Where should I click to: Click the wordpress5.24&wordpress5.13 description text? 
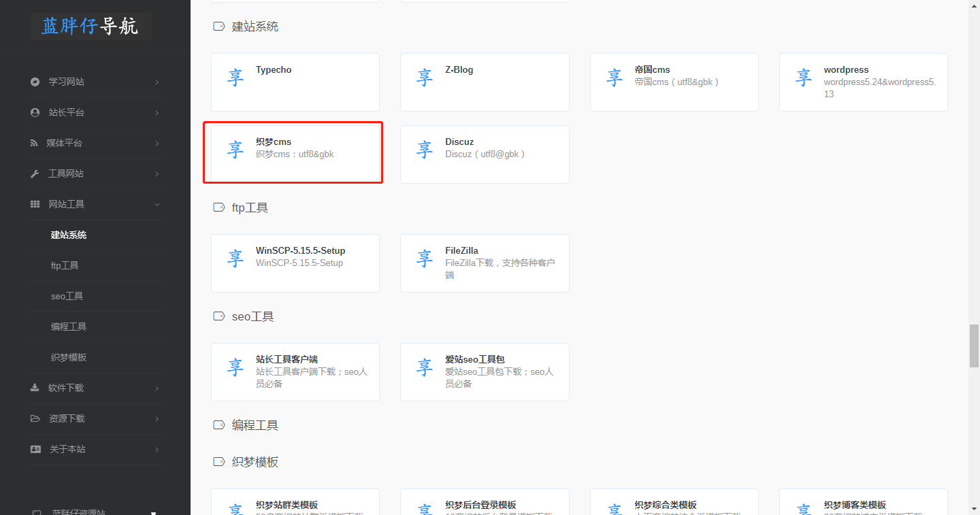[x=879, y=88]
